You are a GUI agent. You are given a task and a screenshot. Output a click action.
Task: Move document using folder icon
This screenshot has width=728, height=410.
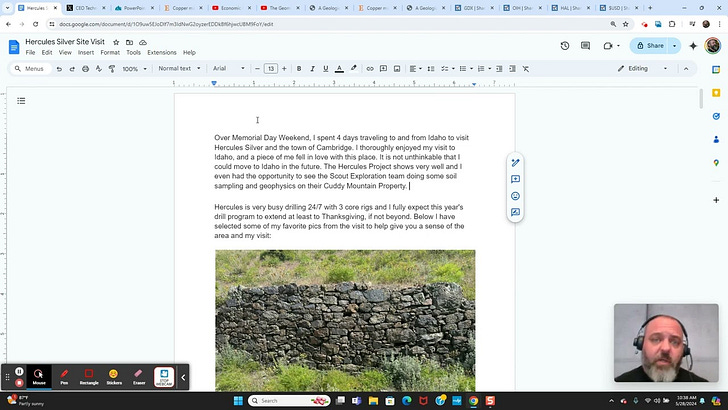[x=130, y=42]
